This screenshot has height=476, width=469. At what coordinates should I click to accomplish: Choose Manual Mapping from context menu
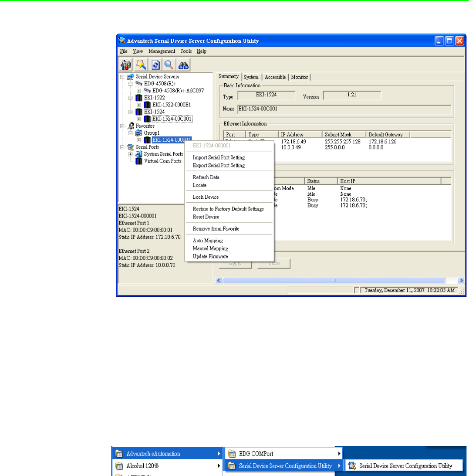pyautogui.click(x=229, y=248)
